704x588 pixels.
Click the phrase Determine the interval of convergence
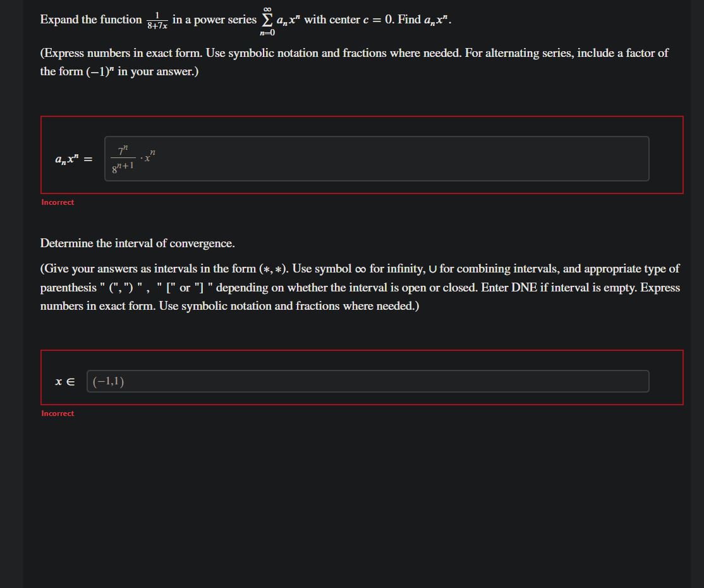[x=137, y=243]
